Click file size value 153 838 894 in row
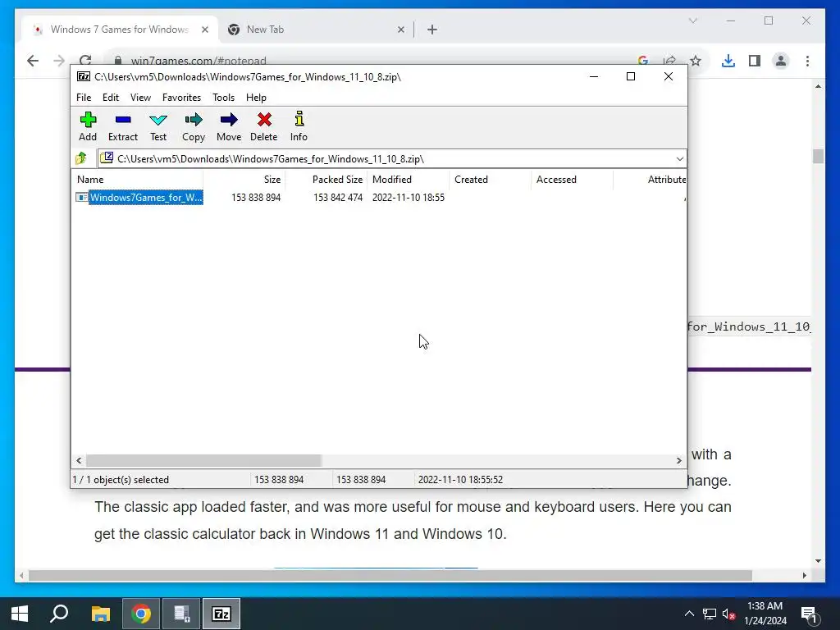 pos(256,197)
